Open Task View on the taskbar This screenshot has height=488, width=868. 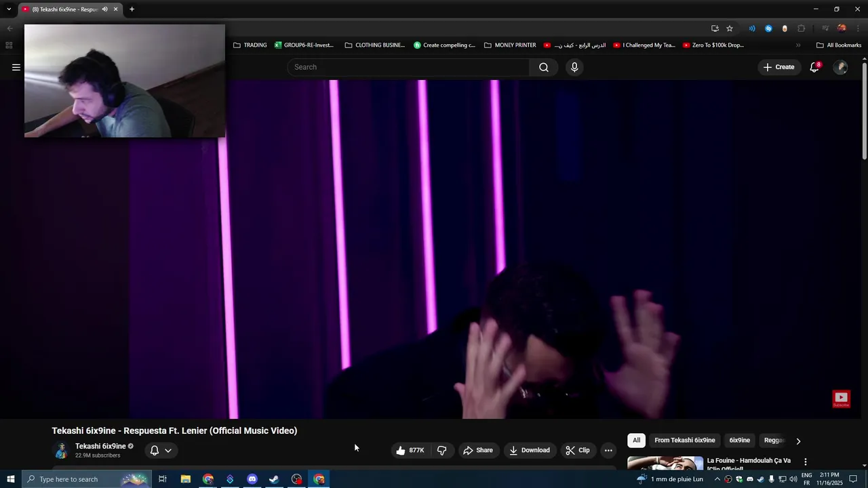click(x=163, y=479)
